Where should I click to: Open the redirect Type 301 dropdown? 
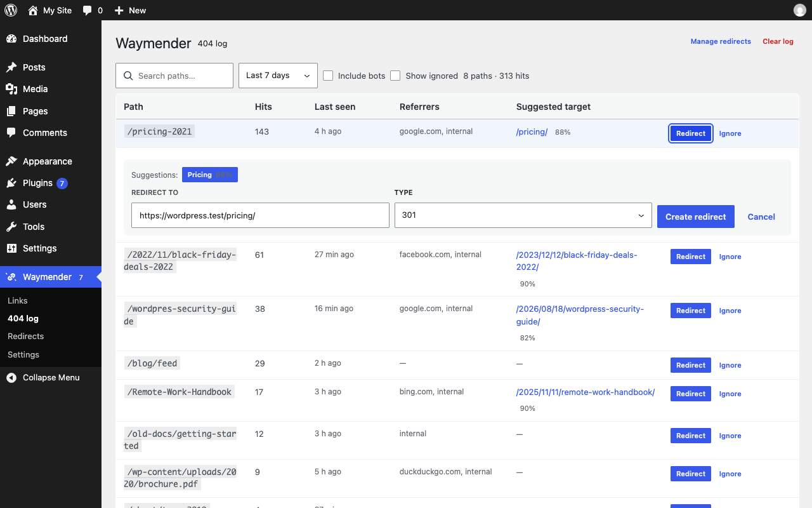click(523, 215)
